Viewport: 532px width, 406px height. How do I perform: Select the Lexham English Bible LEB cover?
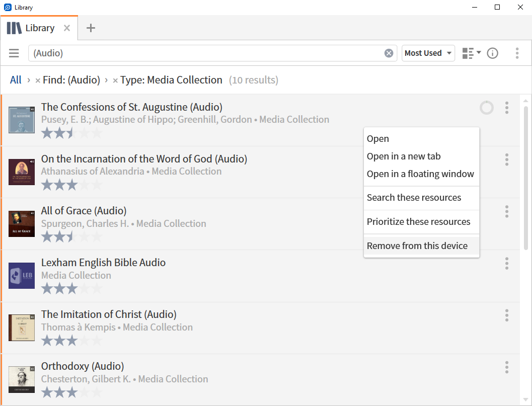click(x=22, y=276)
